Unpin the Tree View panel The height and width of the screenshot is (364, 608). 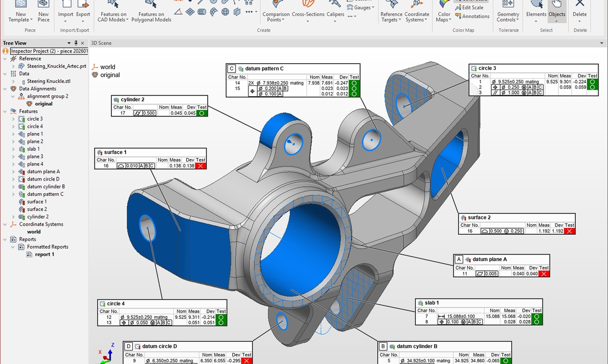75,43
